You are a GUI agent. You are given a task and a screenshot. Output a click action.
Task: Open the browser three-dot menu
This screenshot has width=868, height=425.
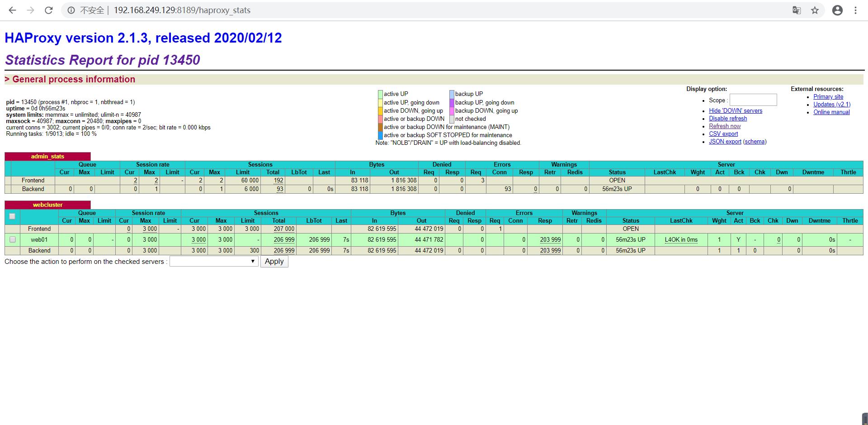(x=855, y=10)
